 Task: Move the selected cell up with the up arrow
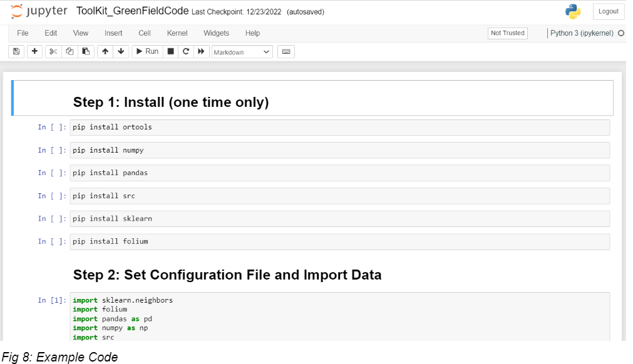105,51
